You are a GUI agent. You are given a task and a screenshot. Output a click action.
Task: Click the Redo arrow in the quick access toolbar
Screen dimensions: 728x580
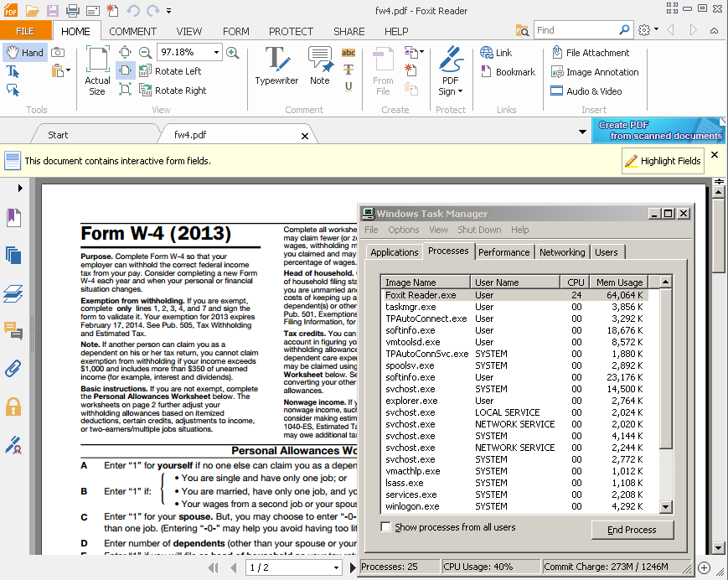pos(152,10)
